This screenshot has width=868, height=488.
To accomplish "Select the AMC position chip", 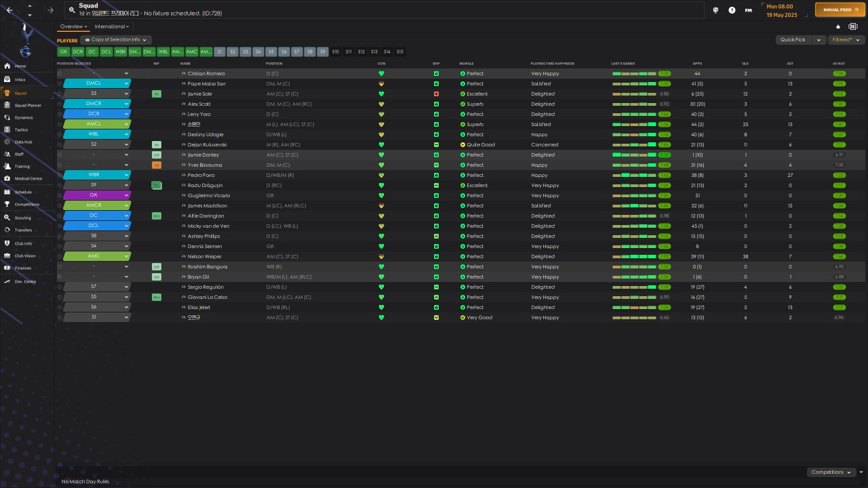I will (x=191, y=52).
